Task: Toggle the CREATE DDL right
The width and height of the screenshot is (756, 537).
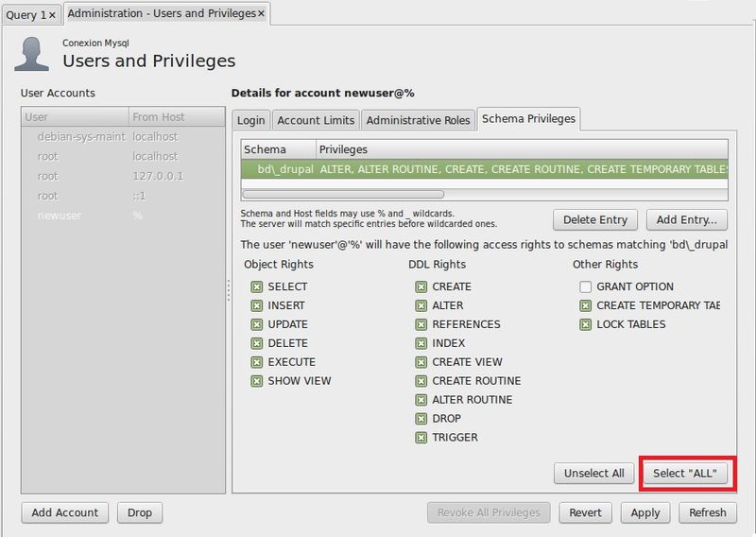Action: pyautogui.click(x=421, y=286)
